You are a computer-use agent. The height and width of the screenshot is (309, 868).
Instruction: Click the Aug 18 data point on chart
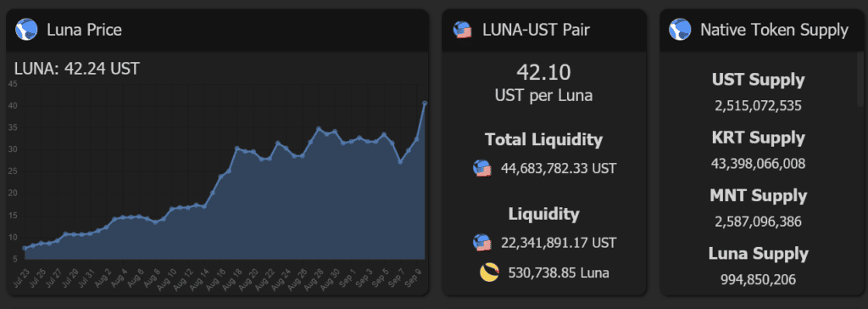[236, 148]
